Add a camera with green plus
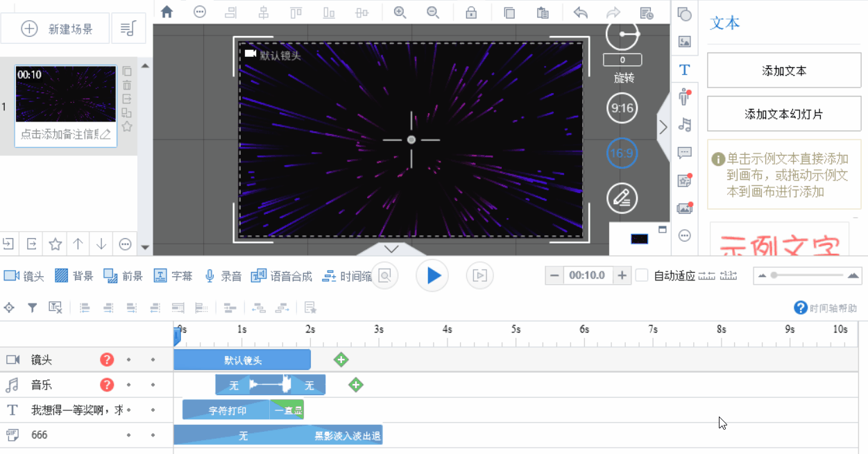Viewport: 868px width, 454px height. pyautogui.click(x=341, y=360)
